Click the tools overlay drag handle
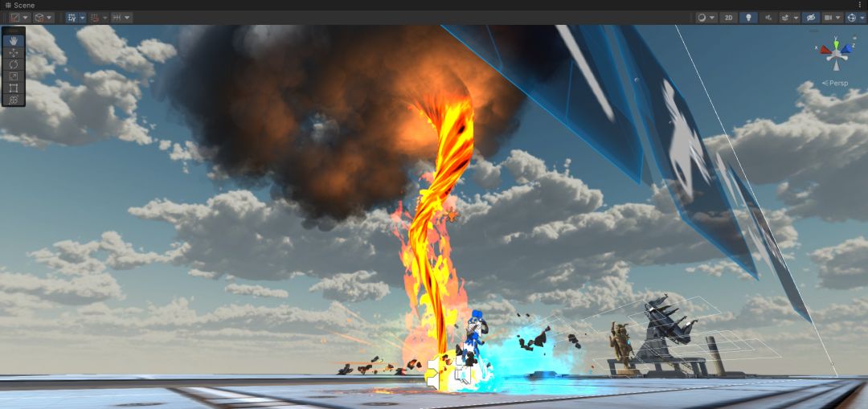This screenshot has height=409, width=868. (x=14, y=31)
